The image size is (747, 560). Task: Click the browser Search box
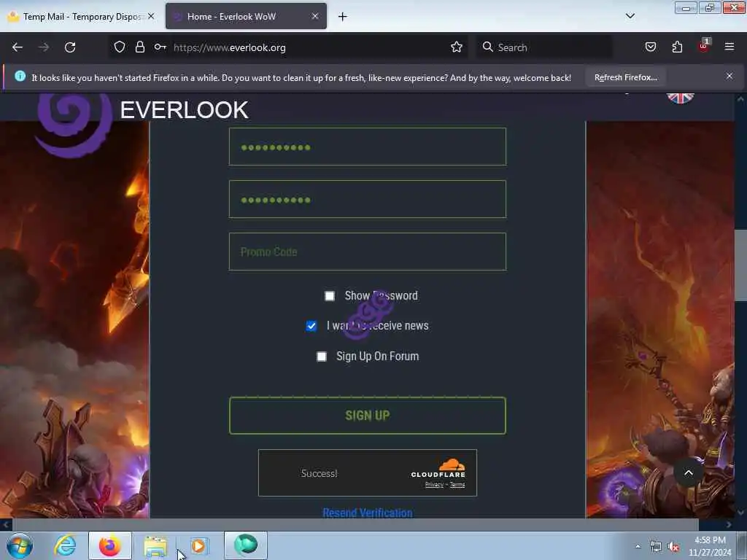coord(544,47)
